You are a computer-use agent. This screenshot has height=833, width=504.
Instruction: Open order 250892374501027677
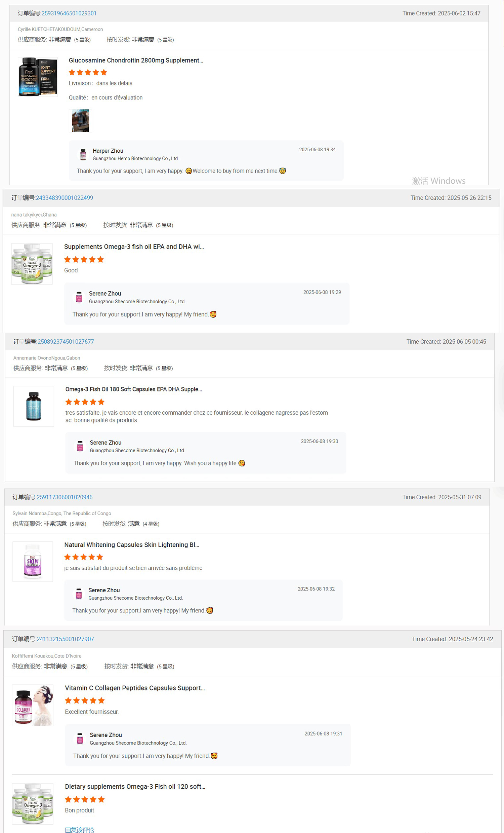66,341
